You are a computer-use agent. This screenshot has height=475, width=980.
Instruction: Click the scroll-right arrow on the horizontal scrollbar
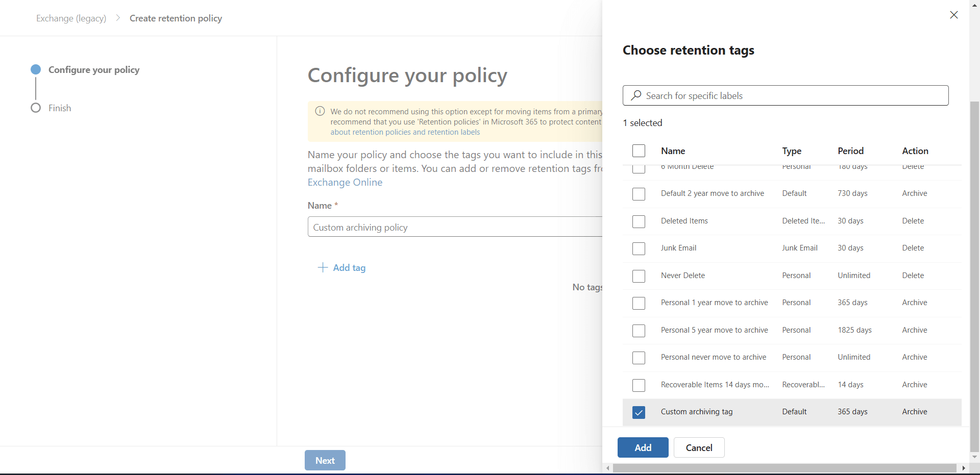tap(964, 468)
